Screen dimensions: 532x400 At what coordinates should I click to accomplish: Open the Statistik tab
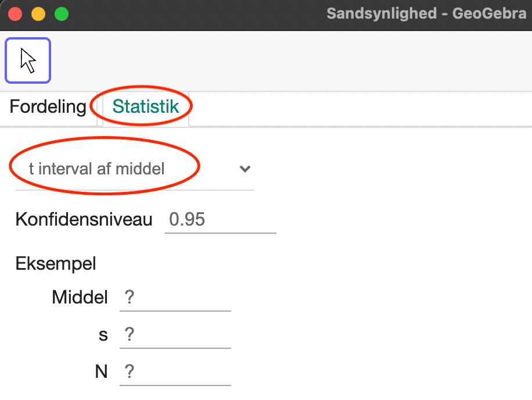[x=146, y=106]
